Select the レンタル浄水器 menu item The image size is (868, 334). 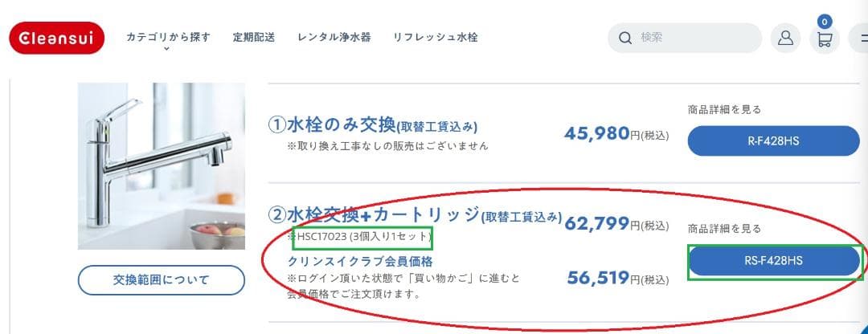point(334,37)
